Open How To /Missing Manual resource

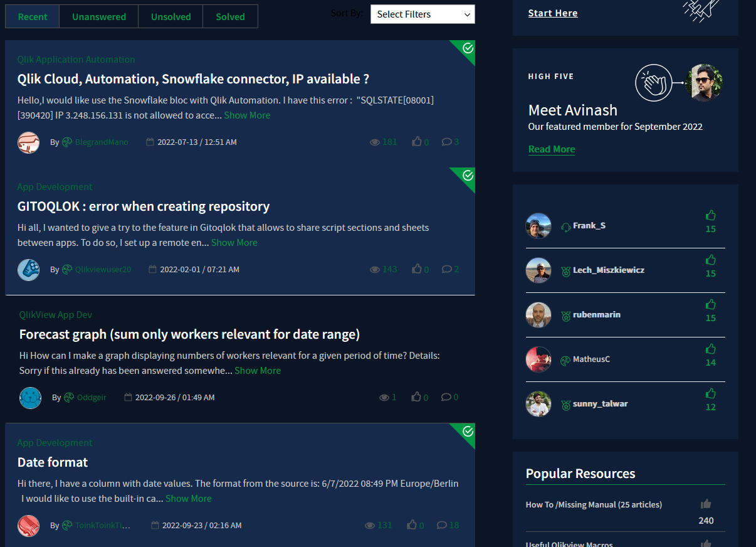click(x=594, y=505)
